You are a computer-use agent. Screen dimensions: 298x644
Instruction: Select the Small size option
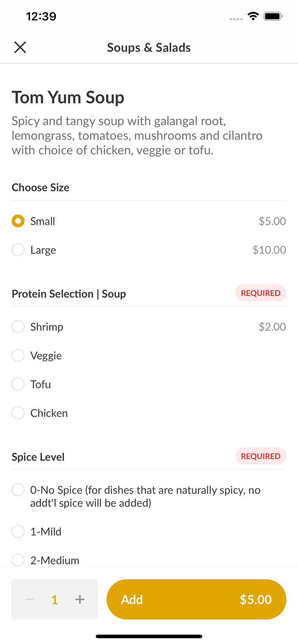149,221
